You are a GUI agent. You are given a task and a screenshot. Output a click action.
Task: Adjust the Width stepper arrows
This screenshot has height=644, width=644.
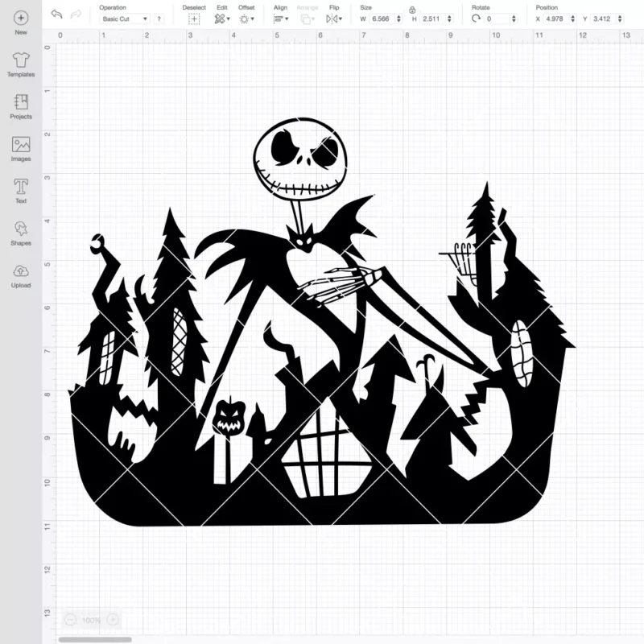click(x=398, y=19)
